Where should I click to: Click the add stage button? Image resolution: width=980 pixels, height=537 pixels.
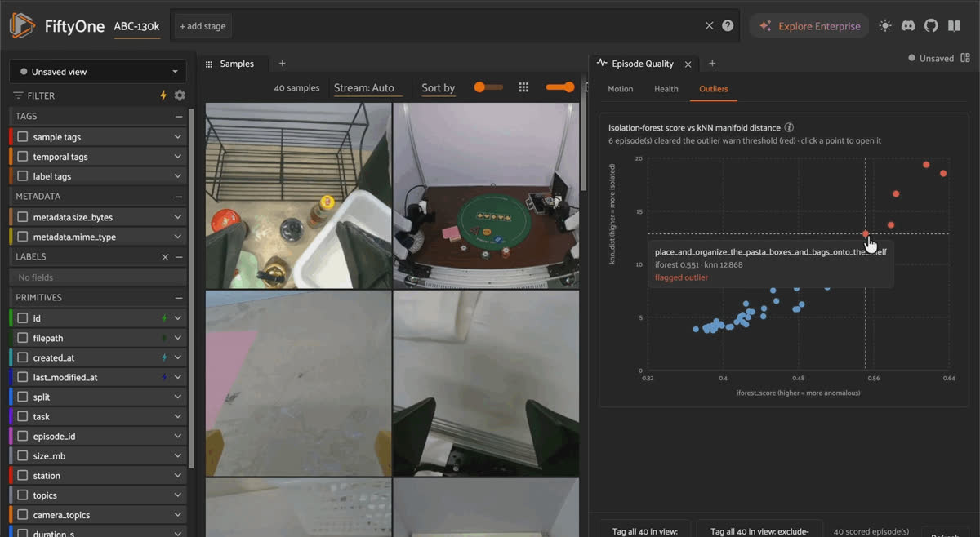[203, 26]
